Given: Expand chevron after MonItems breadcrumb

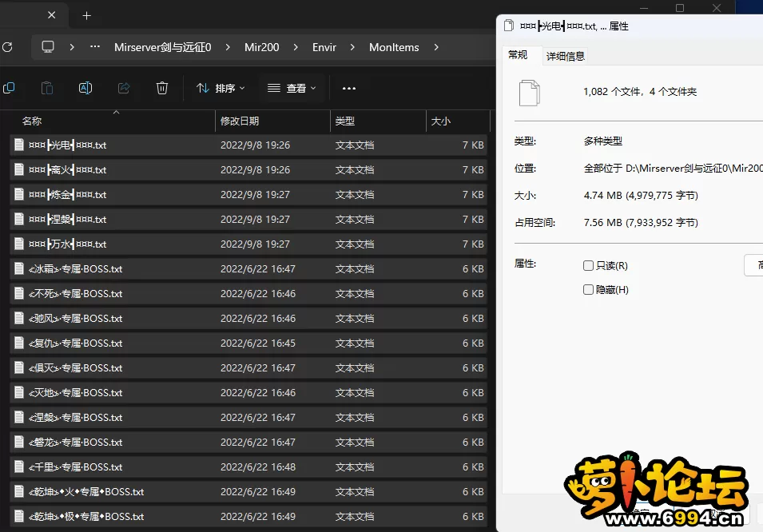Looking at the screenshot, I should 436,47.
